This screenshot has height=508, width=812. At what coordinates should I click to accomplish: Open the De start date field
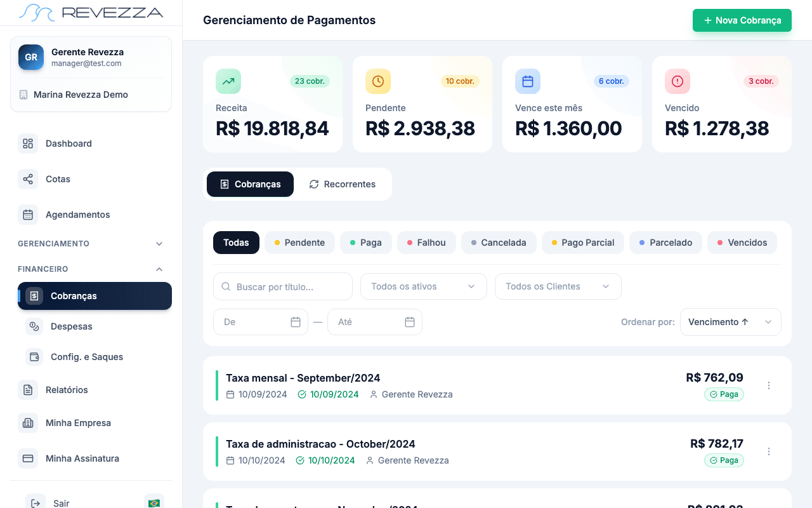pos(261,322)
